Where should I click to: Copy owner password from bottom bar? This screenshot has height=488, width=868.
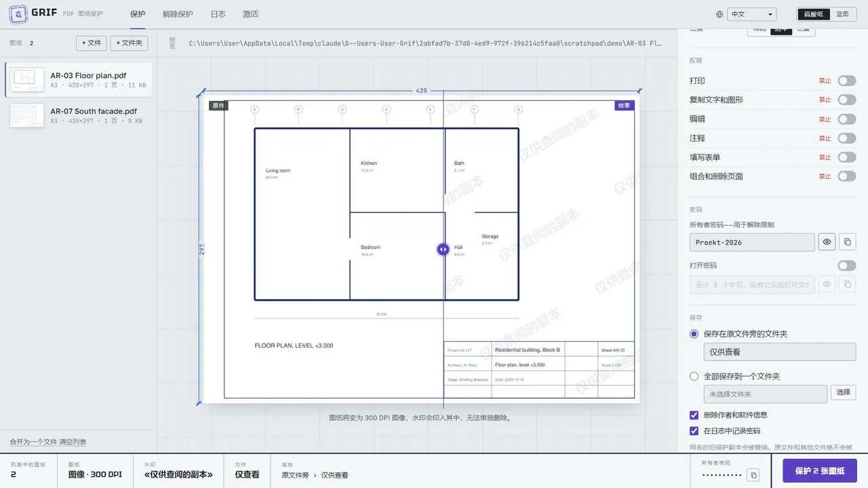tap(753, 475)
